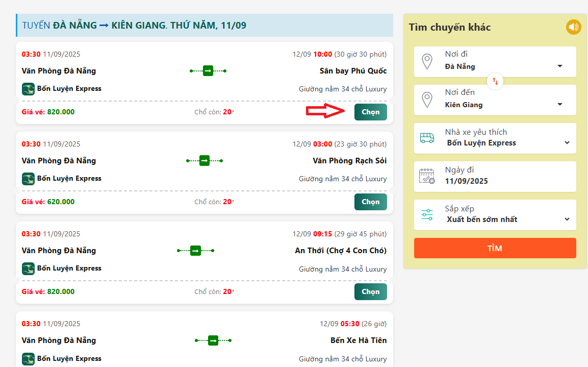Click route arrow icon on Rạch Sỏi trip
588x367 pixels.
point(204,161)
